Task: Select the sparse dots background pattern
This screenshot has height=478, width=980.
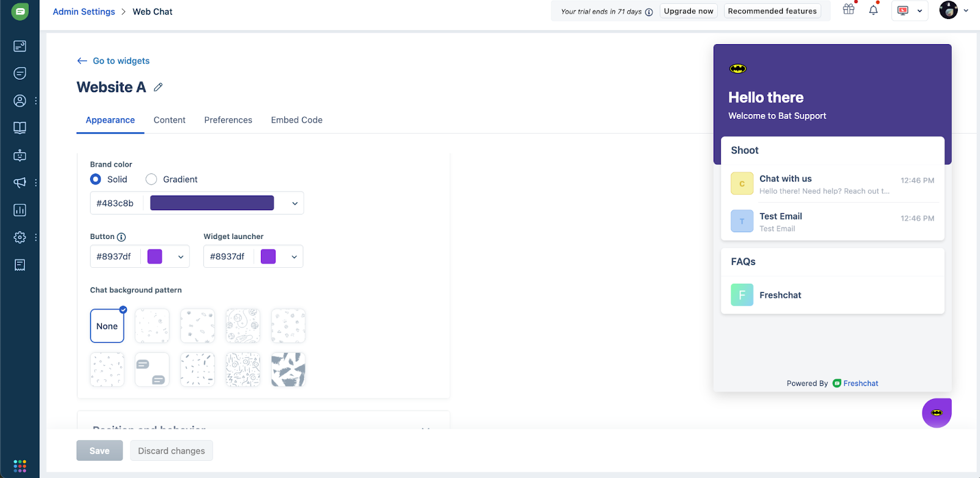Action: point(152,325)
